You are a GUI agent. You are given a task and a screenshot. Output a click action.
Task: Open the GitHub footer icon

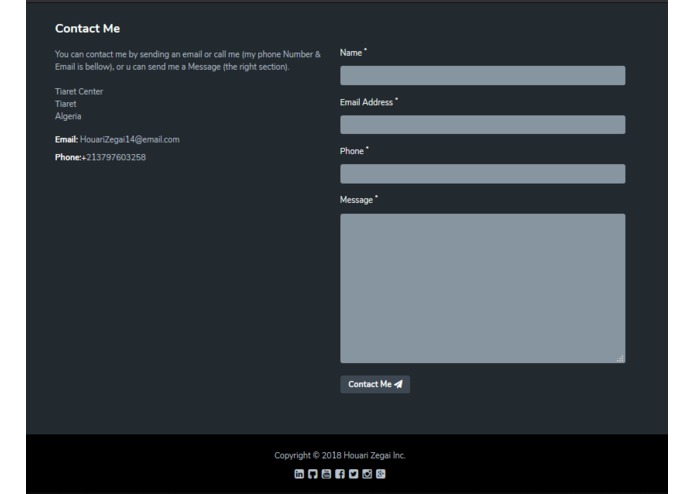[312, 474]
